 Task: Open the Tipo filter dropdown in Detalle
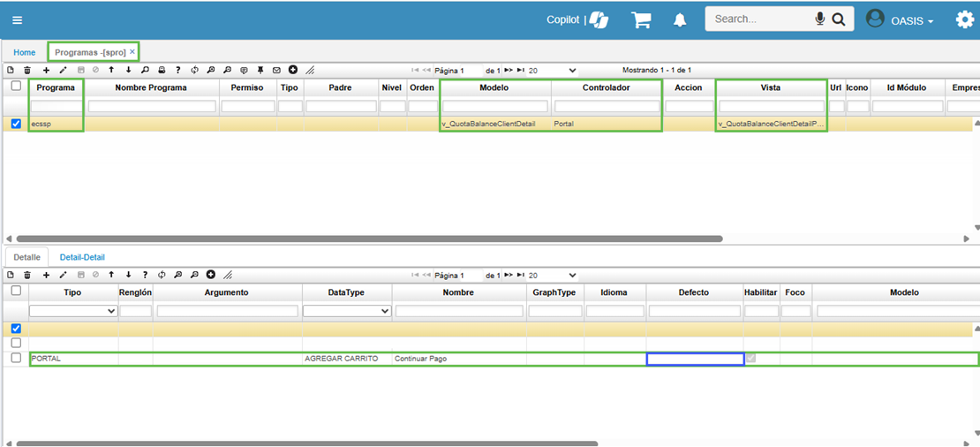pos(73,311)
